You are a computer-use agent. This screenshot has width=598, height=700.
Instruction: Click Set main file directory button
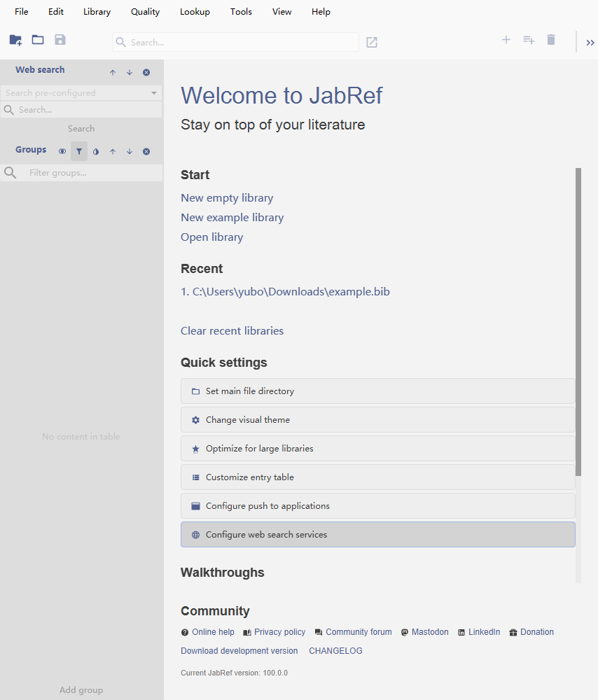pos(378,391)
